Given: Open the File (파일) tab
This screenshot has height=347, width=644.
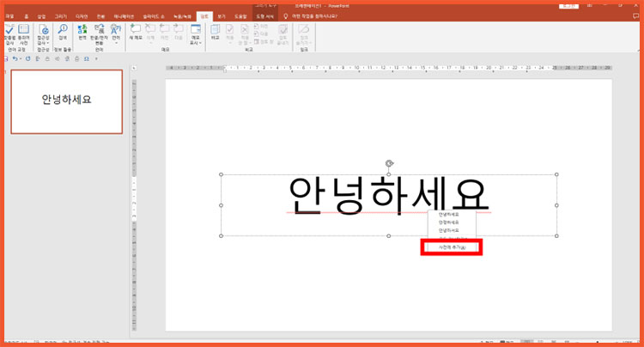Looking at the screenshot, I should click(x=9, y=16).
